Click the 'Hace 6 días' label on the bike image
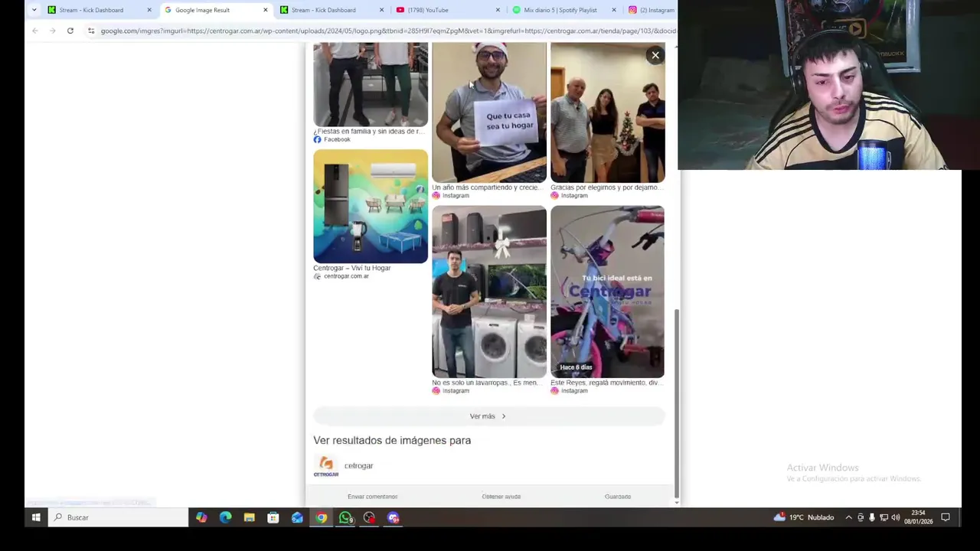Screen dimensions: 980x551 tap(576, 367)
